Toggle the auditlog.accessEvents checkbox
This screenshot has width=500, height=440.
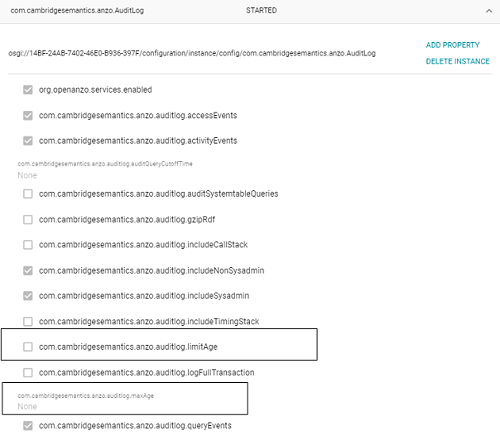point(28,115)
